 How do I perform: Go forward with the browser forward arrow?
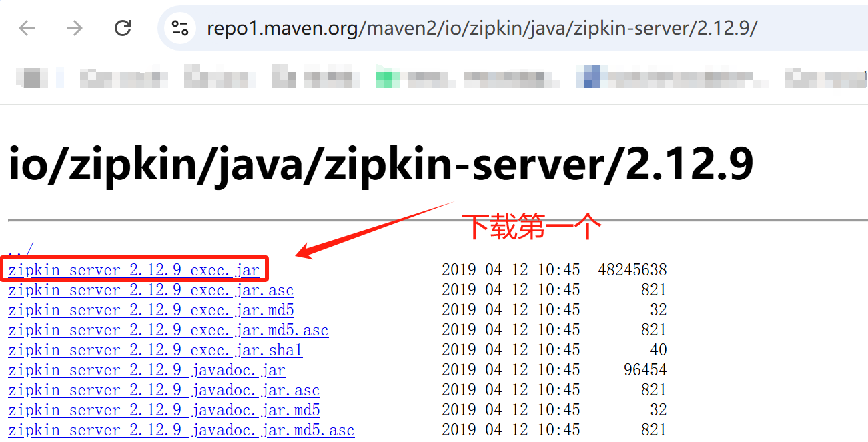[75, 28]
